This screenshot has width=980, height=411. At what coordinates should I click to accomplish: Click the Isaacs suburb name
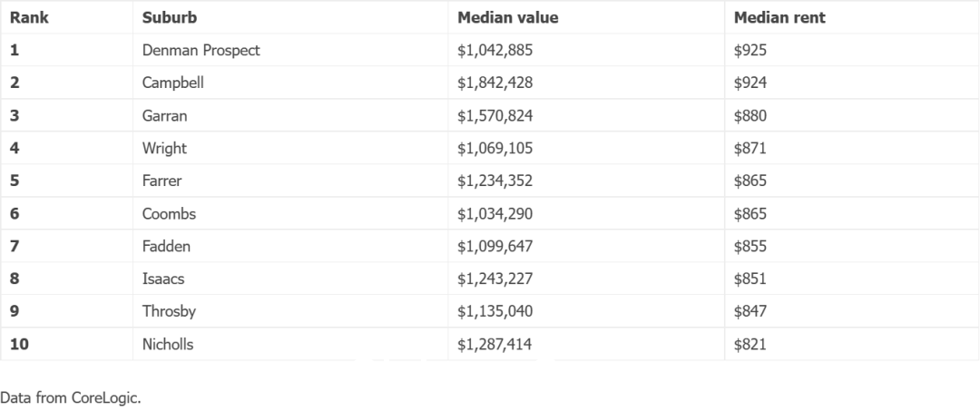pyautogui.click(x=163, y=279)
